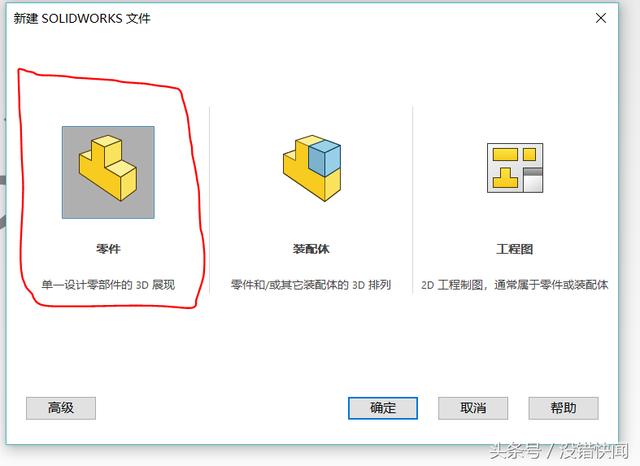Image resolution: width=640 pixels, height=466 pixels.
Task: Select the yellow Part (零件) icon
Action: point(108,168)
